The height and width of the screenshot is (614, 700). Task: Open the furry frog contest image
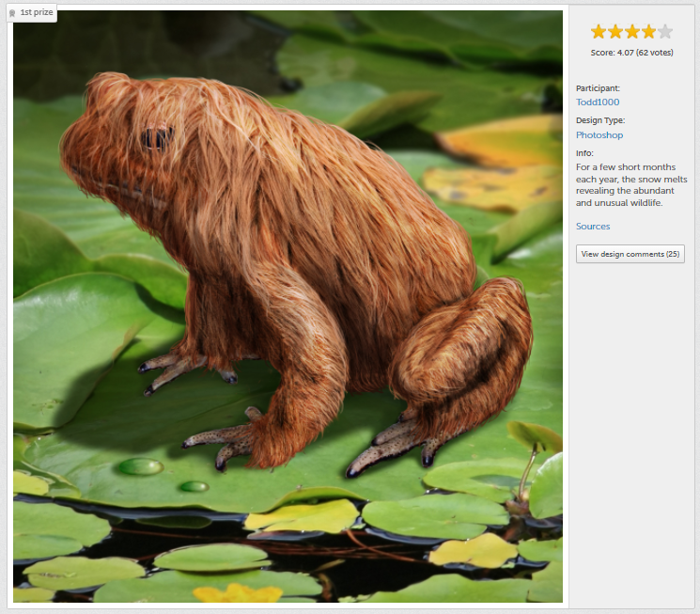[x=288, y=307]
